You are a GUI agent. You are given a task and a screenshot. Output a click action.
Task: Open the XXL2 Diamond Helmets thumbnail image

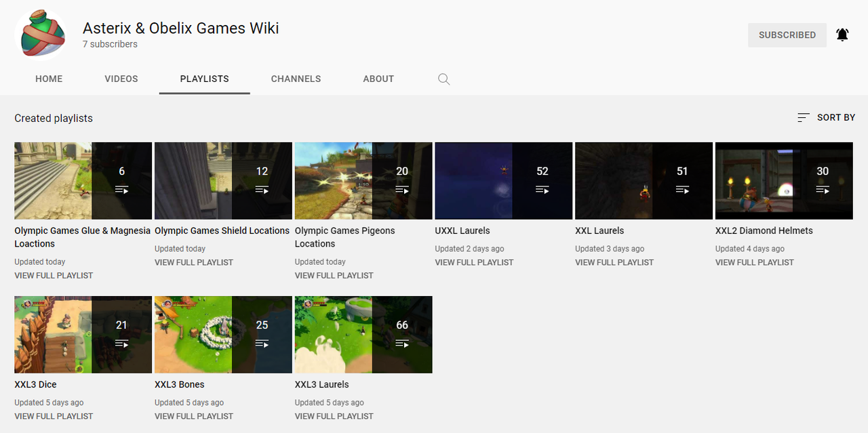[784, 181]
